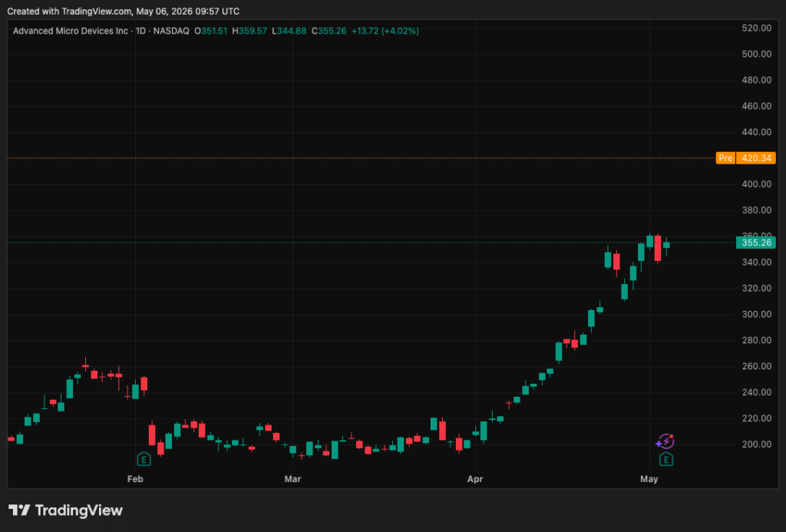This screenshot has width=786, height=532.
Task: Click the 440.00 price axis label
Action: click(x=756, y=132)
